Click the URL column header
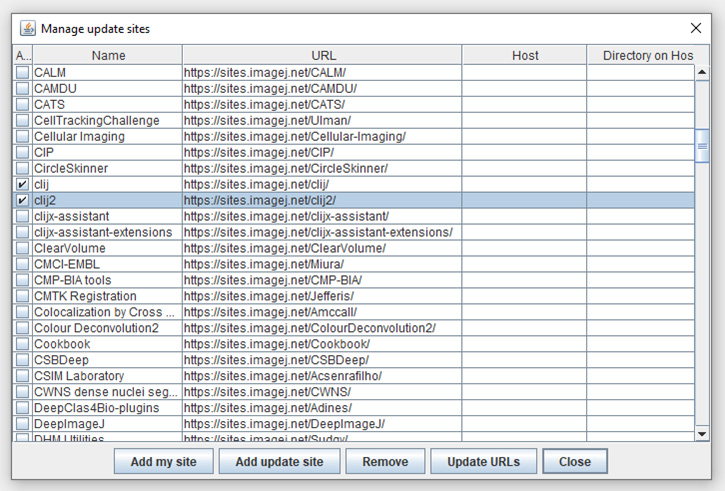The height and width of the screenshot is (491, 725). click(323, 55)
